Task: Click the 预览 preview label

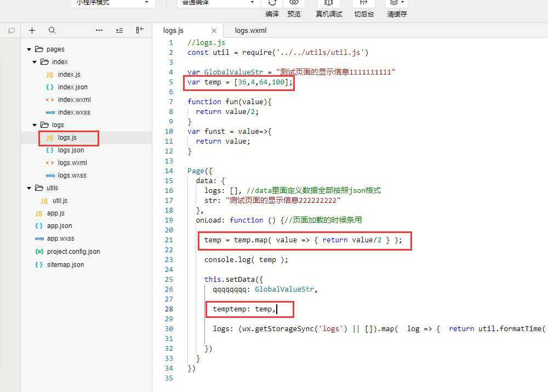Action: [x=294, y=14]
